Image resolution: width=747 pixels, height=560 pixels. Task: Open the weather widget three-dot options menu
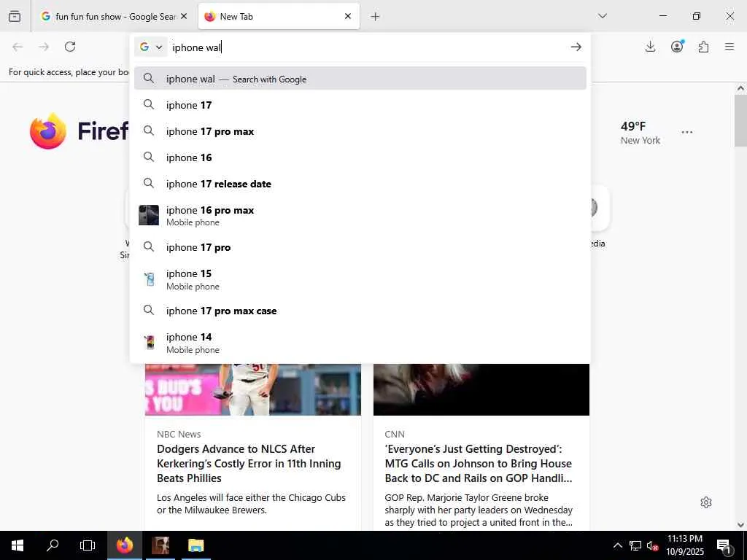click(687, 132)
